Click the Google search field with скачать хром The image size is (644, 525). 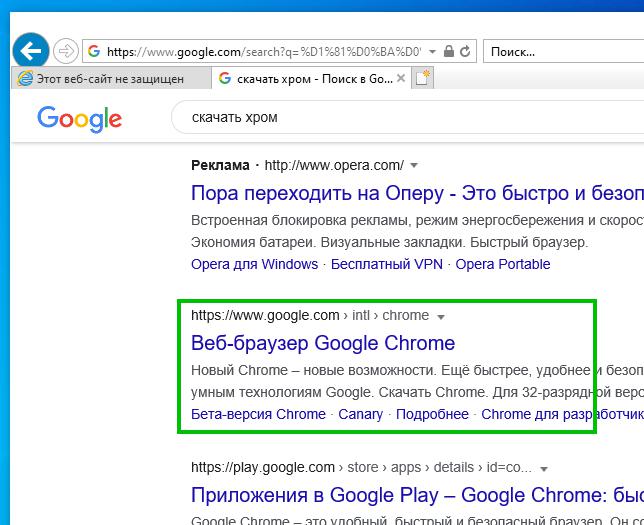[407, 117]
